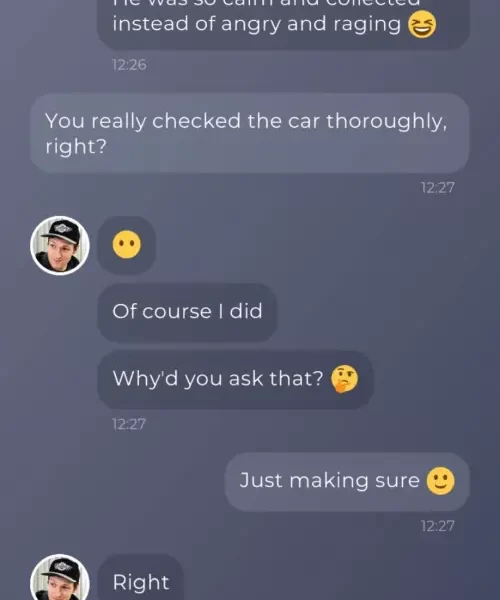Tap the thinking face emoji
Image resolution: width=500 pixels, height=600 pixels.
pyautogui.click(x=344, y=379)
